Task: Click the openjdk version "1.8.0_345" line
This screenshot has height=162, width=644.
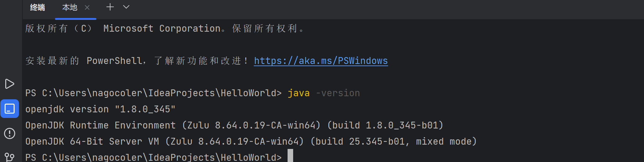Action: (101, 109)
